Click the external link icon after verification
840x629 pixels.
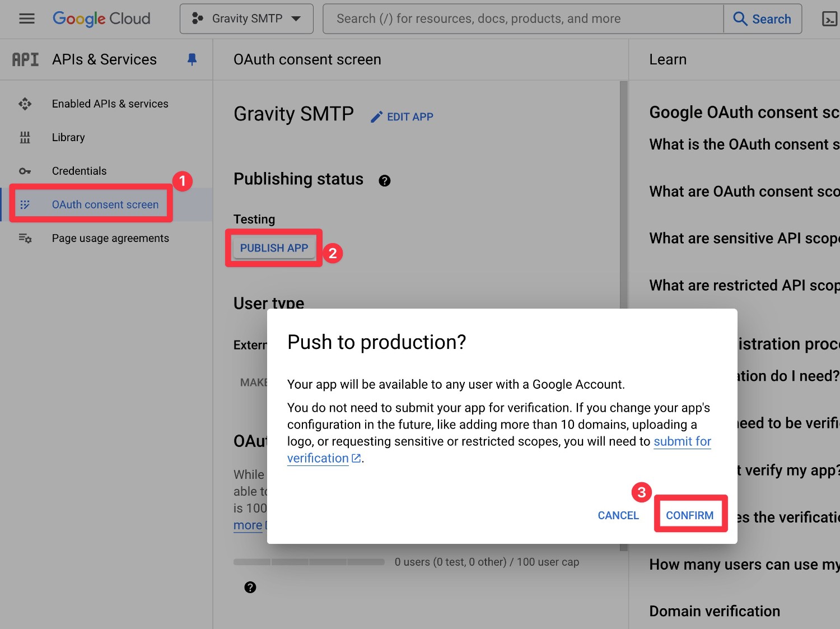coord(356,458)
